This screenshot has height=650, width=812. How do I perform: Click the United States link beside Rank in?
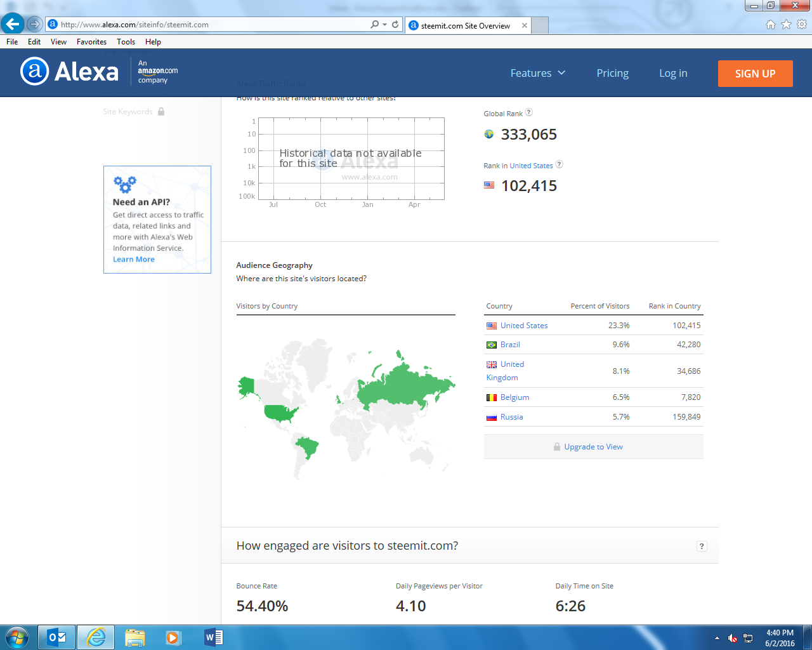coord(531,166)
